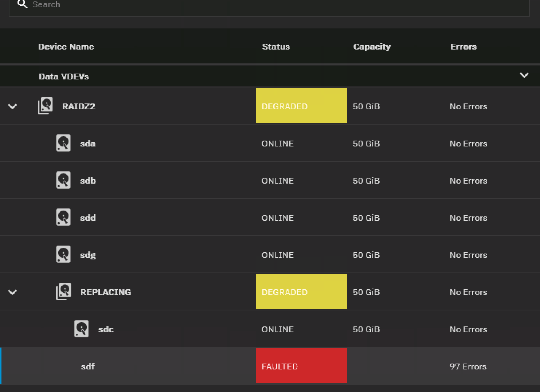Click the sdc disk icon
This screenshot has height=392, width=540.
(82, 329)
